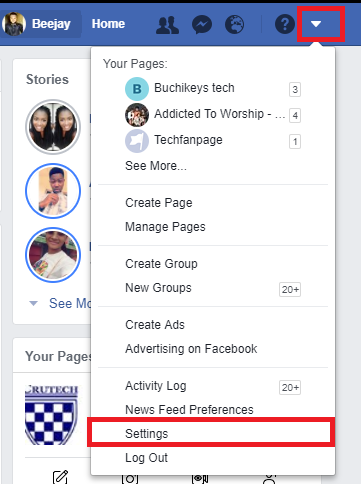Open Addicted To Worship page
Image resolution: width=361 pixels, height=484 pixels.
point(219,114)
